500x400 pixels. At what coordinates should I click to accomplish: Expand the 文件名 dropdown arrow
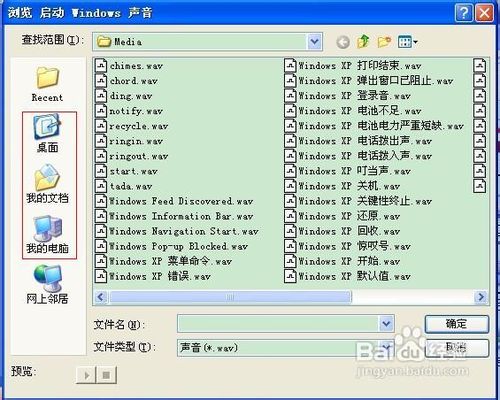point(386,324)
